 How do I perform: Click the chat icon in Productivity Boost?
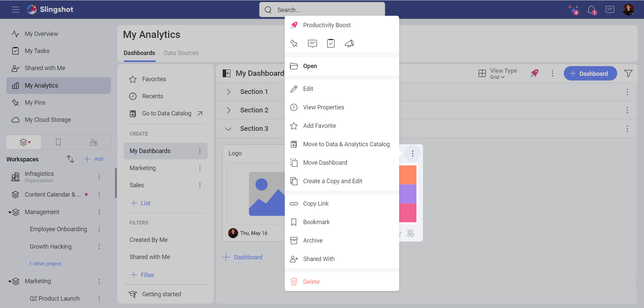(312, 44)
